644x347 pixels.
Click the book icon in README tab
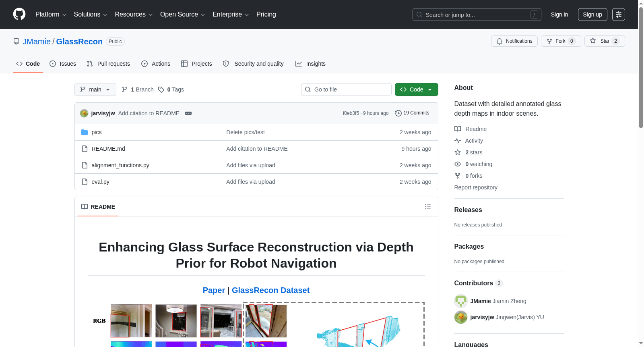pos(85,207)
